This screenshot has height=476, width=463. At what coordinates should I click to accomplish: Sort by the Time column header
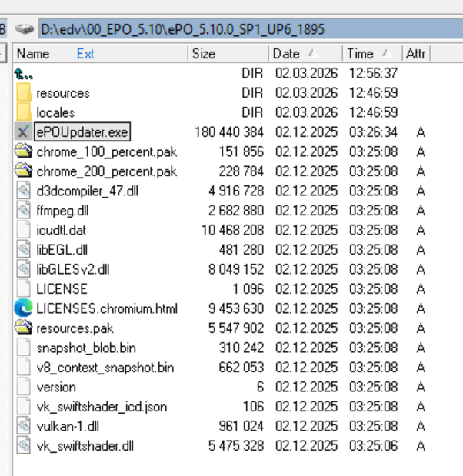(x=360, y=54)
